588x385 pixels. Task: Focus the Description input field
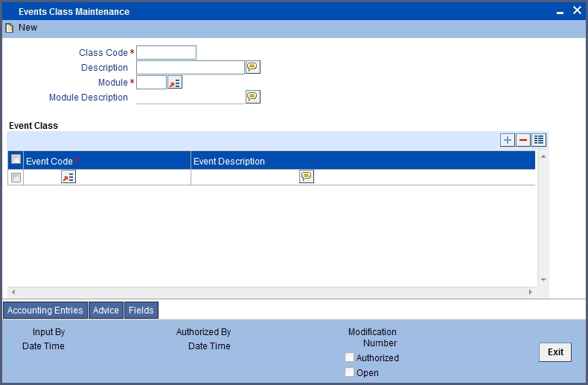(x=191, y=68)
